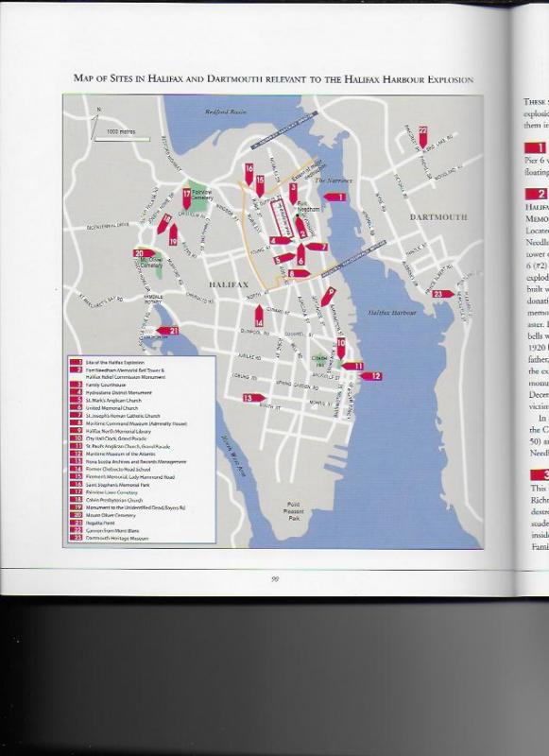Viewport: 549px width, 756px height.
Task: Select map marker 17 at Fairview Cemetery
Action: click(x=186, y=199)
